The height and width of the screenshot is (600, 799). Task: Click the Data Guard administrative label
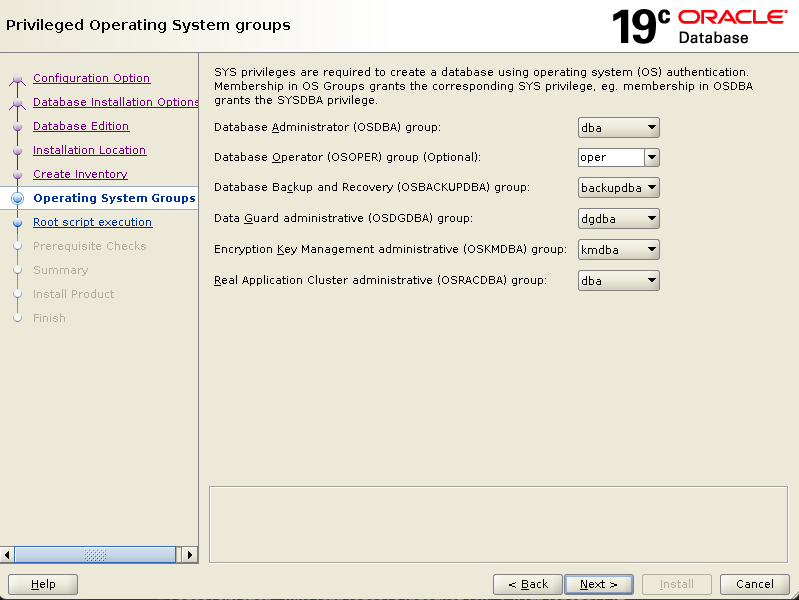click(343, 218)
